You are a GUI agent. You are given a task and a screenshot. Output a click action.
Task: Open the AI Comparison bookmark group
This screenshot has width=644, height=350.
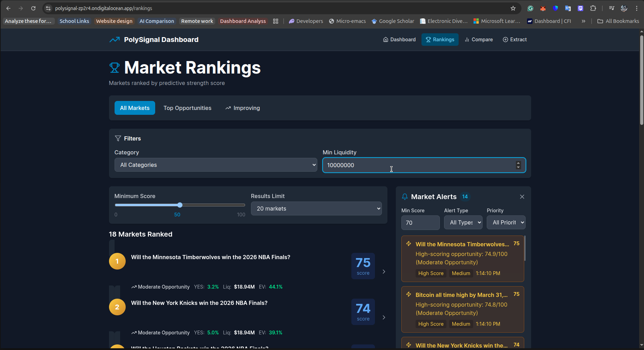pos(157,21)
